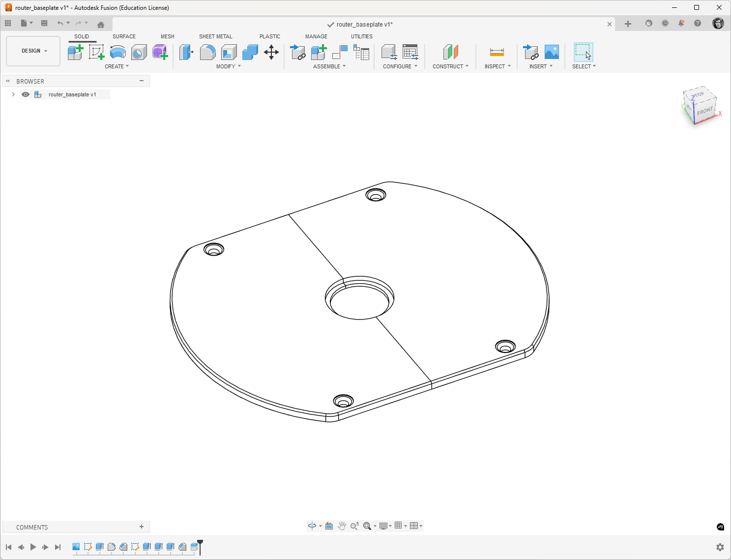Activate the Select tool icon
The width and height of the screenshot is (731, 560).
click(x=584, y=52)
